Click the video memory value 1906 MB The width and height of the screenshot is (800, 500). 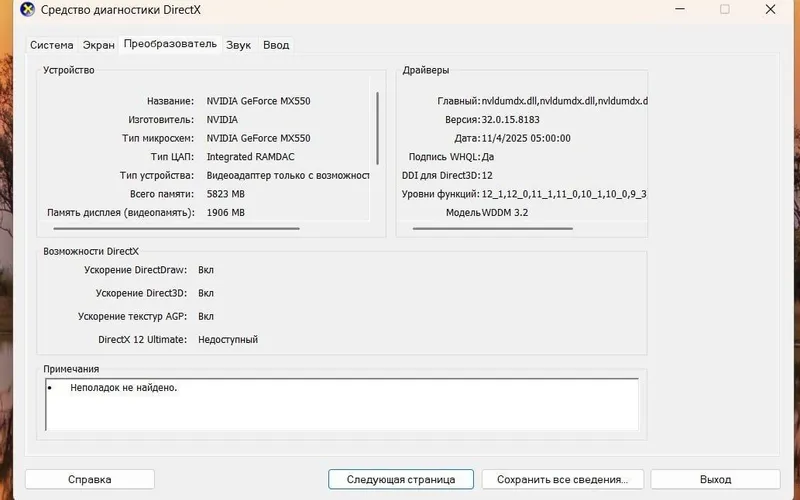pos(226,212)
